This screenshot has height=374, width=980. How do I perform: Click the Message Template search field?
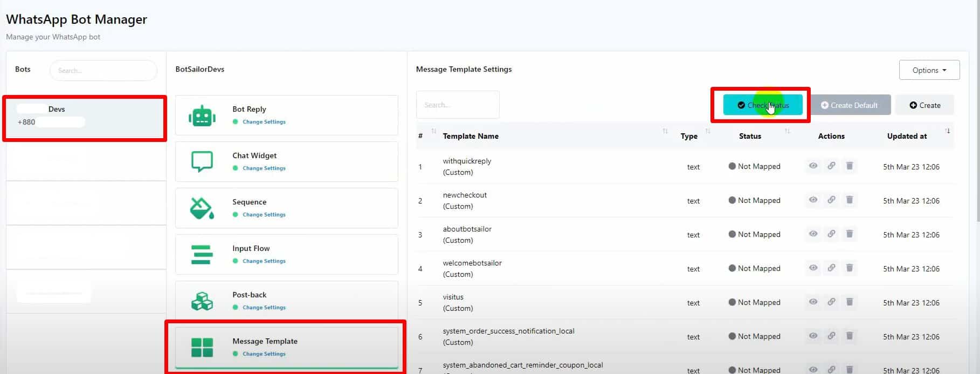(x=457, y=105)
